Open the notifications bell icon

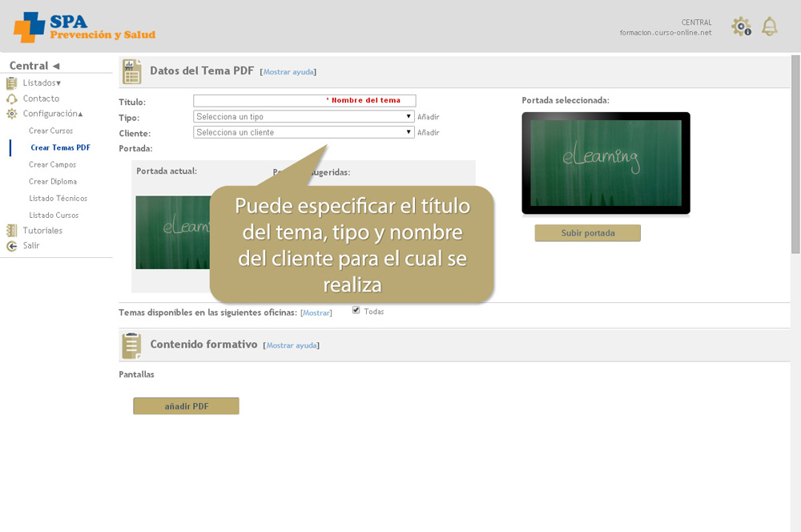coord(769,26)
